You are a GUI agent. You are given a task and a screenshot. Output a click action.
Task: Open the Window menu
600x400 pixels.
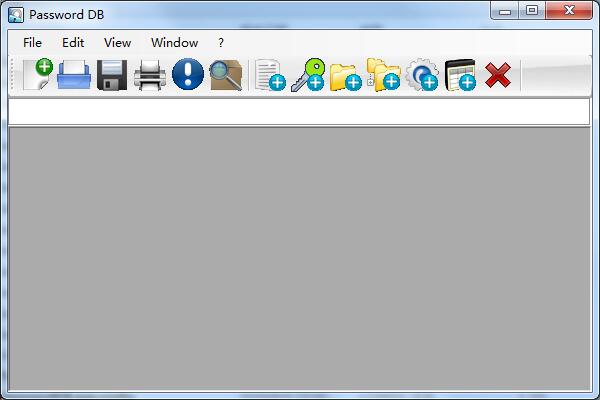click(x=174, y=42)
